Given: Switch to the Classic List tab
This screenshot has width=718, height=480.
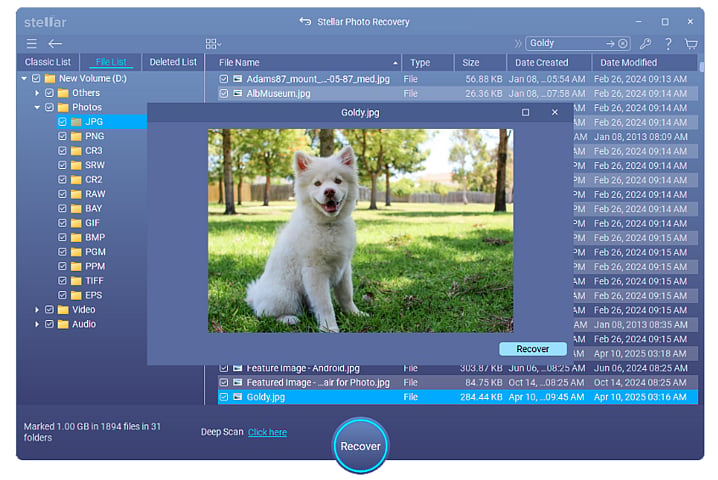Looking at the screenshot, I should pos(48,62).
